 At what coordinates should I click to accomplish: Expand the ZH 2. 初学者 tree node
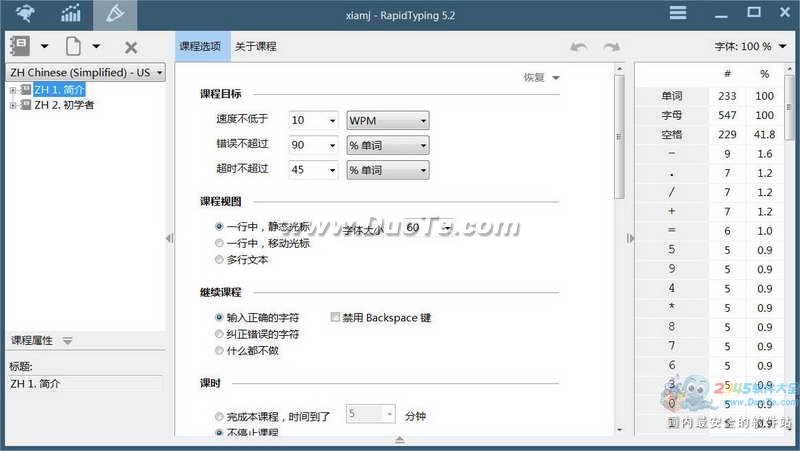(x=13, y=106)
